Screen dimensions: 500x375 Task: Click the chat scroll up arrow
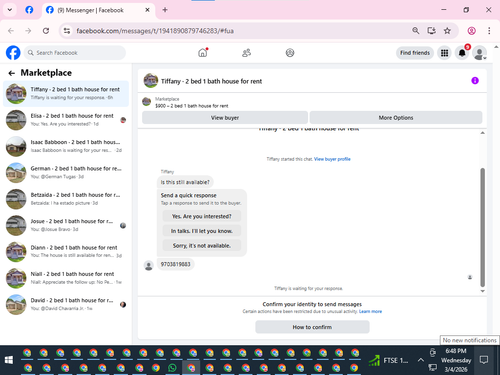coord(482,133)
